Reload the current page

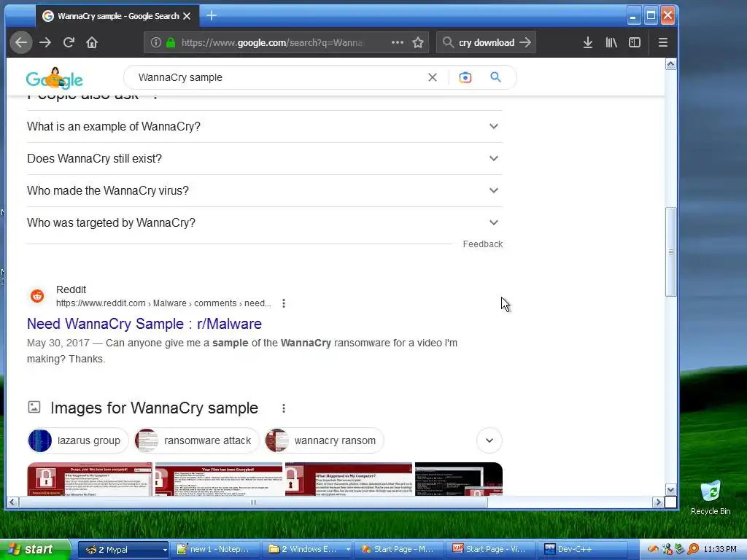[69, 42]
